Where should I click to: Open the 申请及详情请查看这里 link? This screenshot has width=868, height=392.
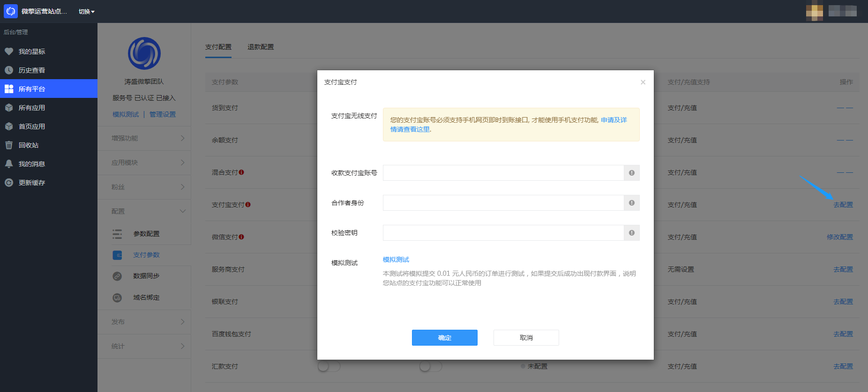click(509, 125)
